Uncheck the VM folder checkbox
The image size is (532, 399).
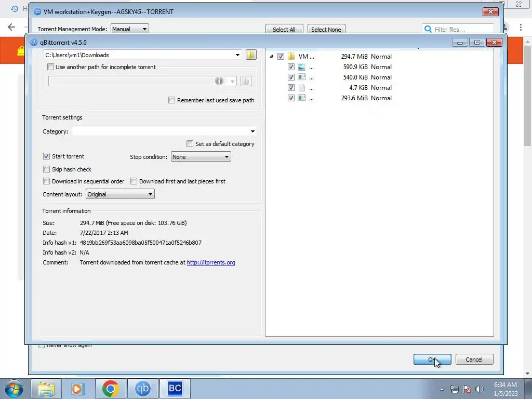[x=281, y=56]
